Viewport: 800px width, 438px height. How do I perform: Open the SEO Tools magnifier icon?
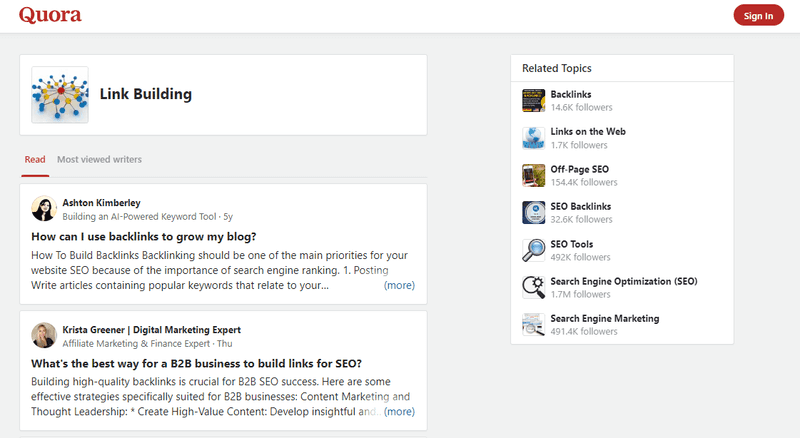(533, 250)
